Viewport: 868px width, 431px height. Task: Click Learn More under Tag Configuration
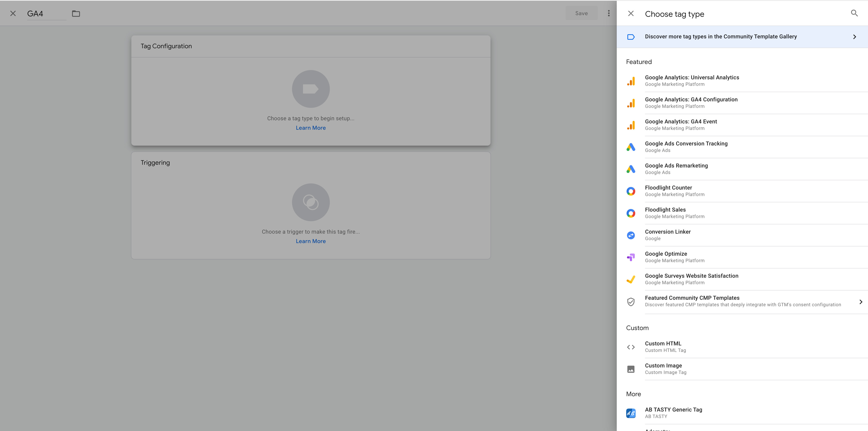coord(311,128)
